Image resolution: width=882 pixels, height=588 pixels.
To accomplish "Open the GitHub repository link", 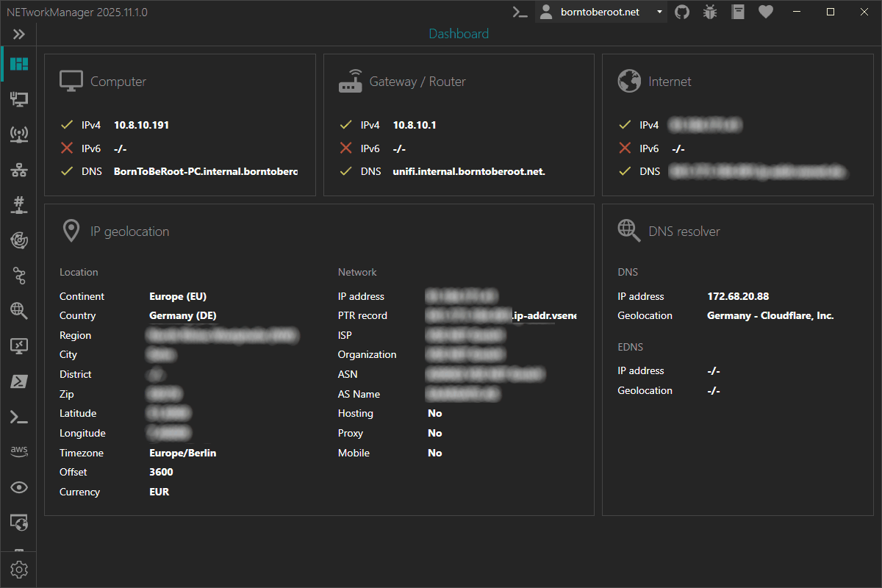I will click(681, 12).
